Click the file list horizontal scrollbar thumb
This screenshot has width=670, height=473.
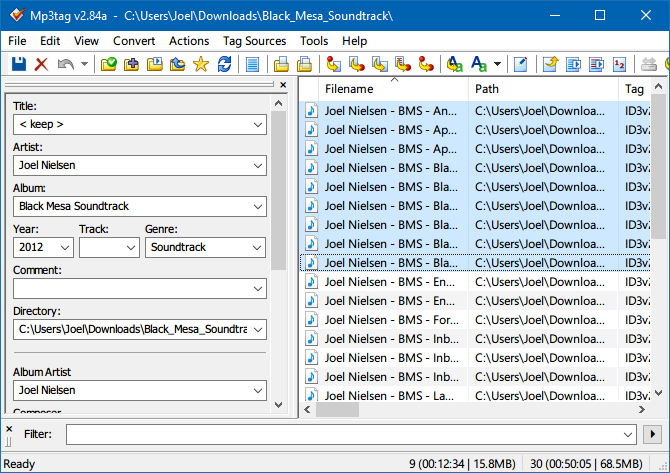pos(337,410)
